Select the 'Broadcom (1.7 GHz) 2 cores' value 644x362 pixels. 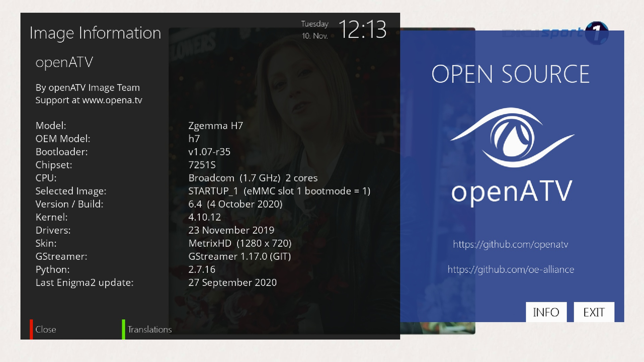pyautogui.click(x=253, y=178)
